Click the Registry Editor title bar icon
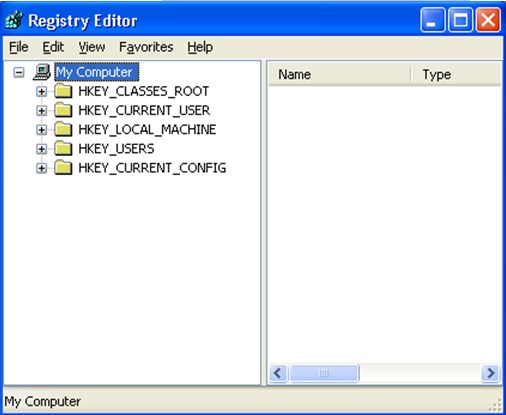 tap(14, 20)
